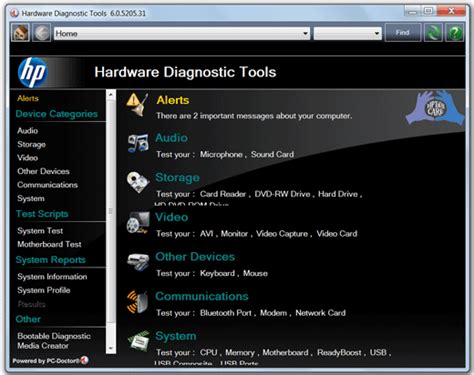Select Motherboard Test in the sidebar
This screenshot has width=474, height=375.
click(x=49, y=244)
